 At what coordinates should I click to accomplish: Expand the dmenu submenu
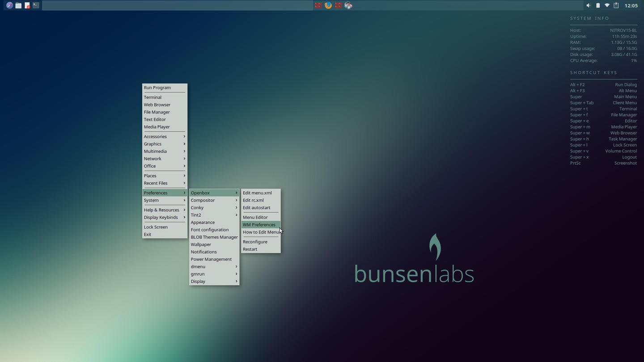coord(214,266)
